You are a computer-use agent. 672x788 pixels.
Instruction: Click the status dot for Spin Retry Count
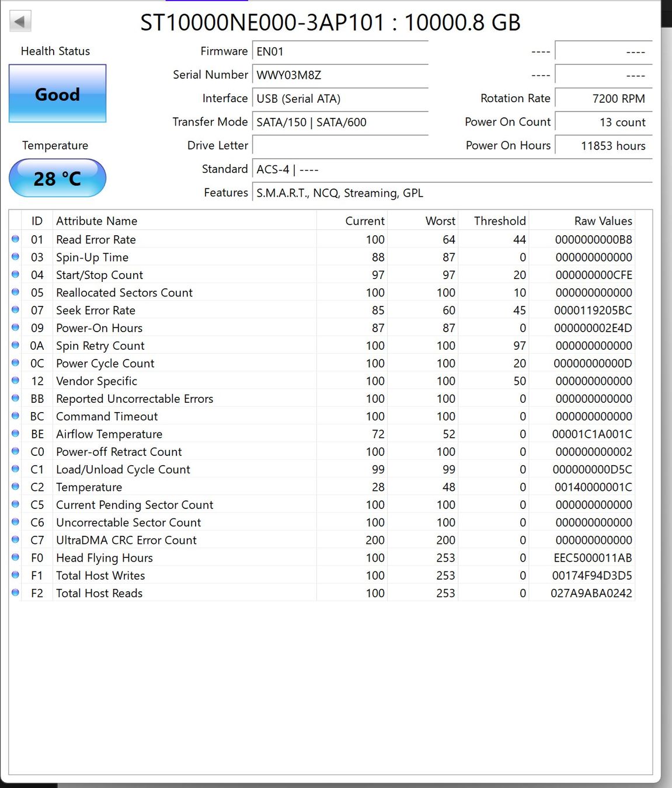click(x=16, y=345)
